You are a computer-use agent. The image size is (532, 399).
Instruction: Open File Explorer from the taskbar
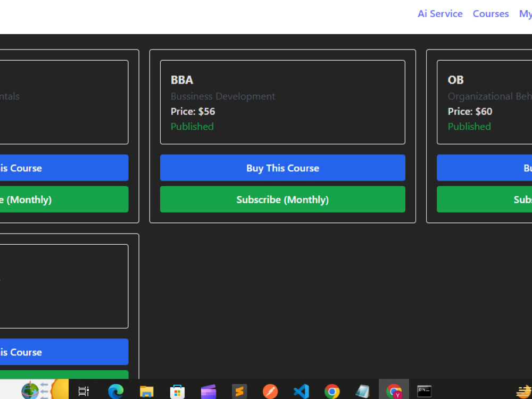(x=147, y=391)
